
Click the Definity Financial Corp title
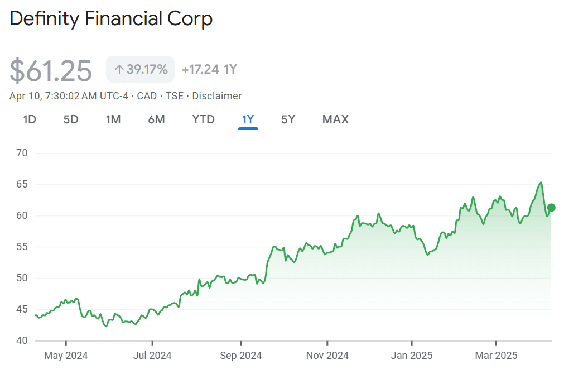(111, 19)
